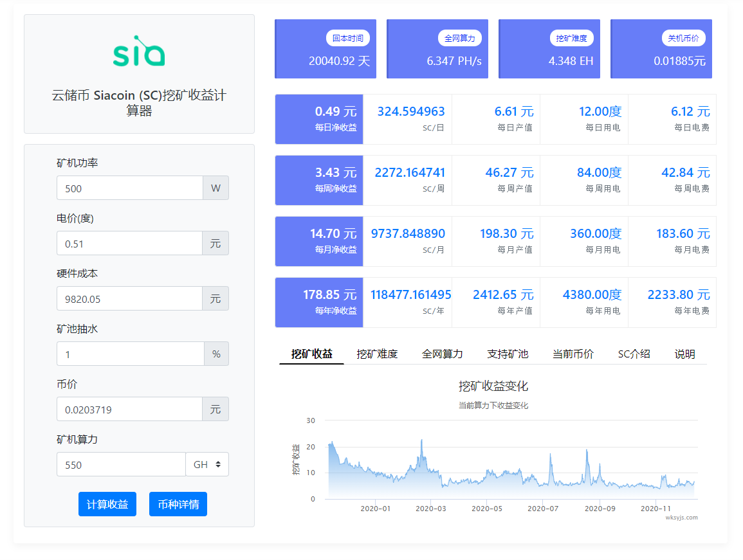Select the 挖矿收益 tab
Viewport: 743px width, 560px height.
pos(312,354)
